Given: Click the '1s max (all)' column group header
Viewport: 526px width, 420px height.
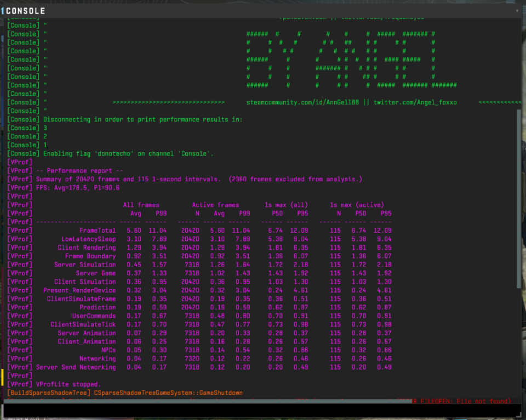Looking at the screenshot, I should point(286,205).
